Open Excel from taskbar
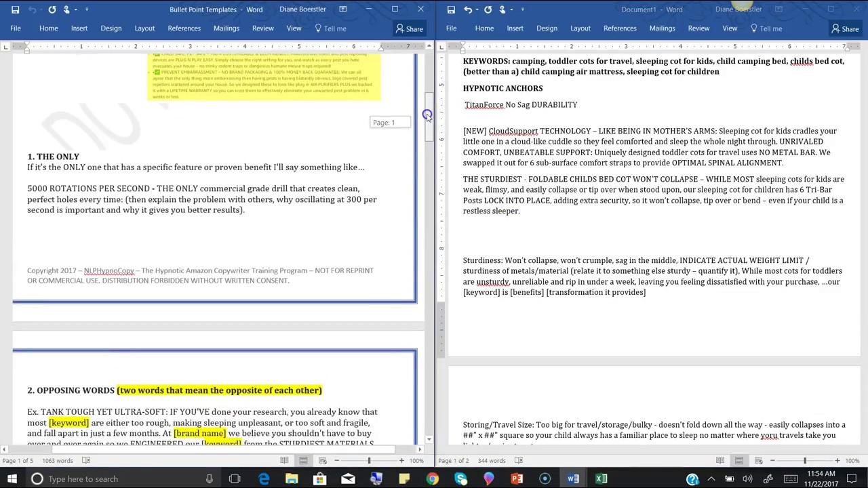This screenshot has height=488, width=868. point(601,479)
